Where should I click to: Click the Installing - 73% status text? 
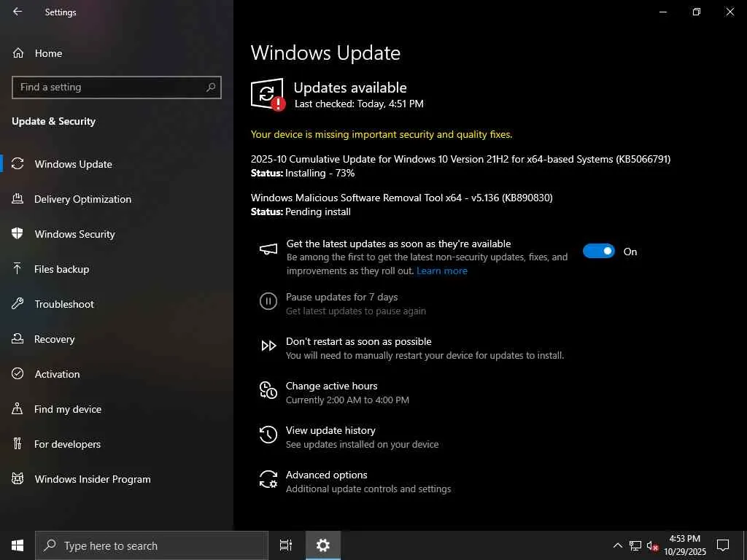point(320,173)
